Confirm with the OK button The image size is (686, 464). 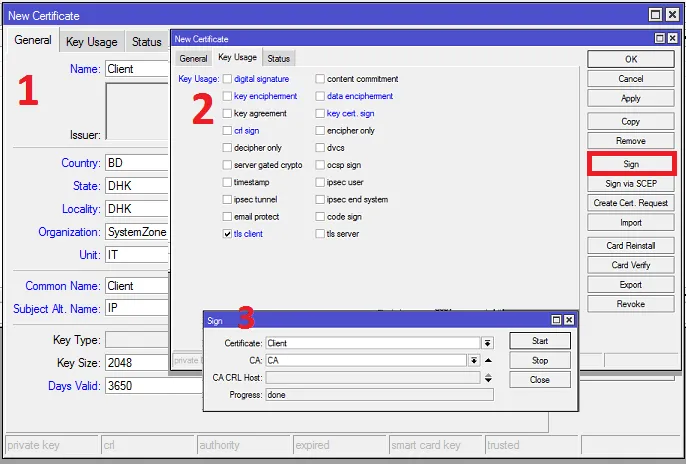630,59
